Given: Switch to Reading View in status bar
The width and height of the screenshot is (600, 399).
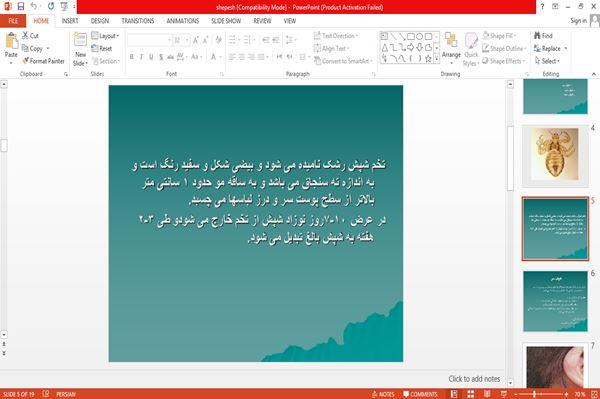Looking at the screenshot, I should tap(487, 394).
